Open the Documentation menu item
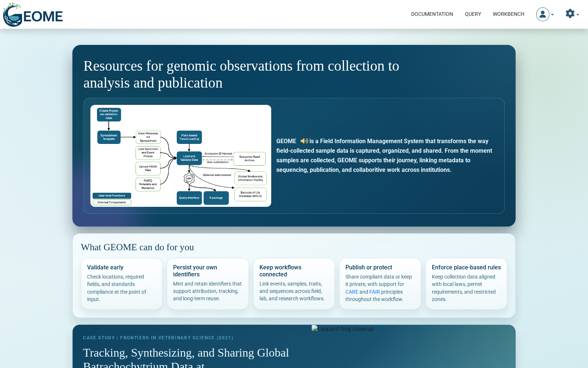Viewport: 588px width, 368px height. (x=432, y=14)
